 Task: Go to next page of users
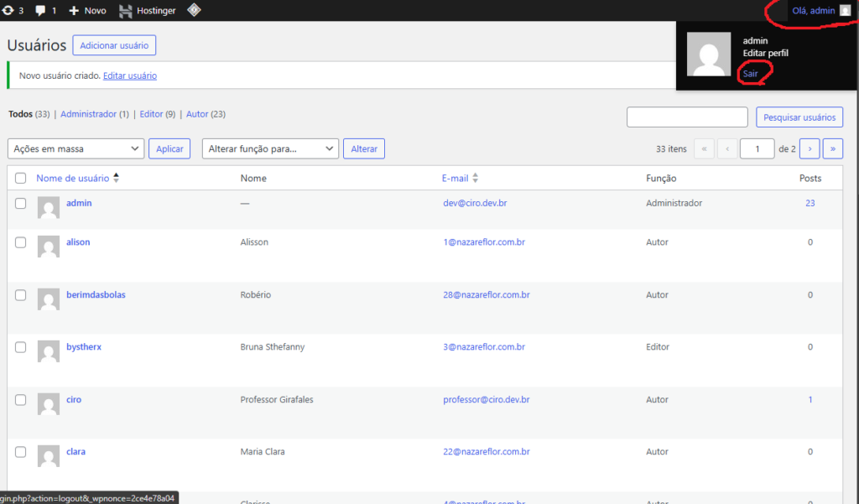tap(810, 148)
